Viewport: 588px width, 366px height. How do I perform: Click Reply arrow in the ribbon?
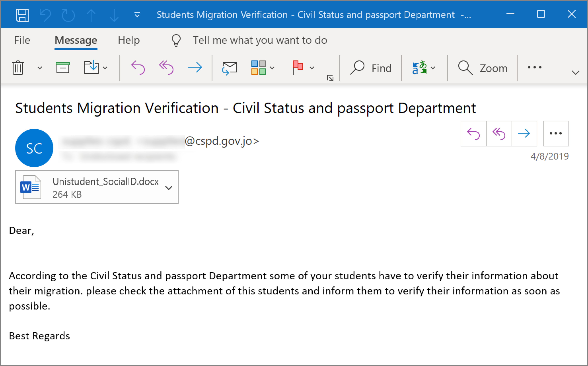(138, 68)
